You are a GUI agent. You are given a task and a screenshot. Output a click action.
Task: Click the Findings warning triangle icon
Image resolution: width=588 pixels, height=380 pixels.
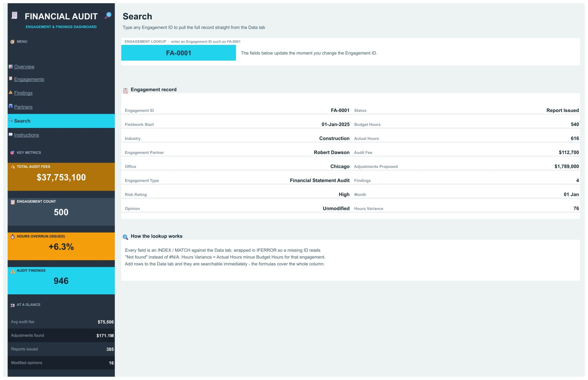point(11,92)
